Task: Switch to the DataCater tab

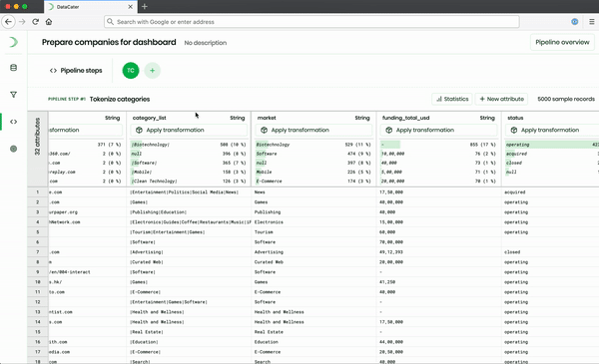Action: pos(90,7)
